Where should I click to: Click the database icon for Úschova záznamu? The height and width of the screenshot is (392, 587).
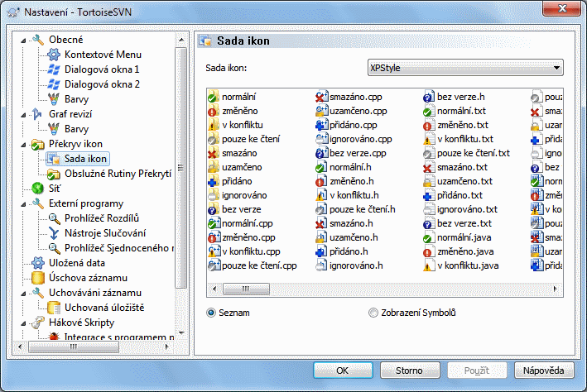pos(38,278)
